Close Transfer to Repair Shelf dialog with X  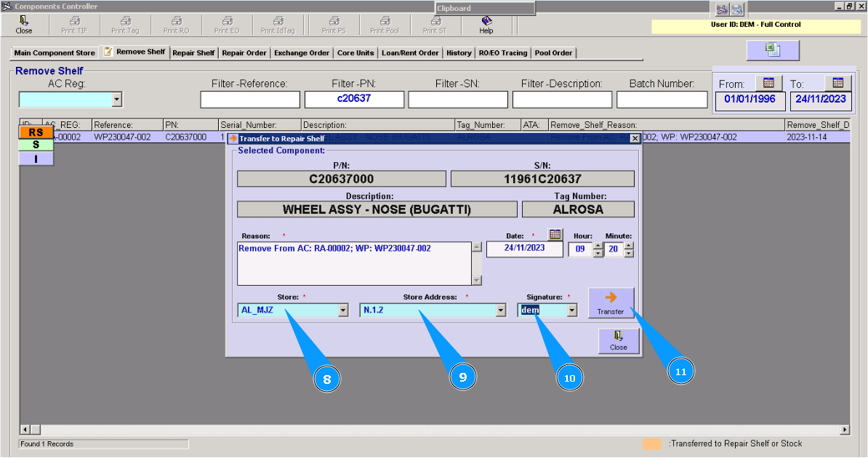pyautogui.click(x=635, y=138)
